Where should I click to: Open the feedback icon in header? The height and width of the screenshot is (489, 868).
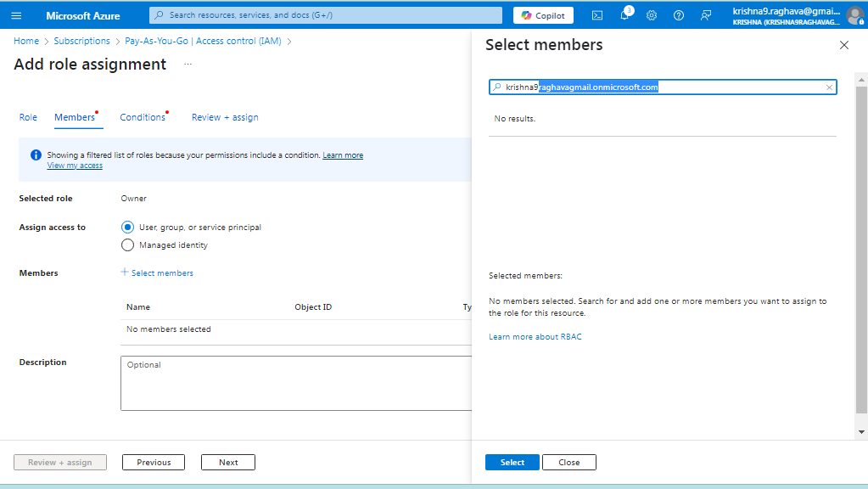coord(706,15)
